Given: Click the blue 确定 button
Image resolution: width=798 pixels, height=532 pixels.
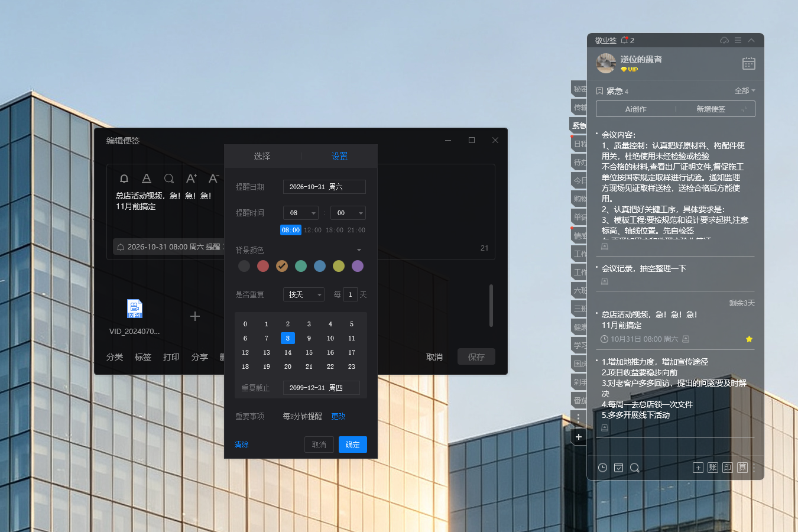Looking at the screenshot, I should [x=353, y=445].
